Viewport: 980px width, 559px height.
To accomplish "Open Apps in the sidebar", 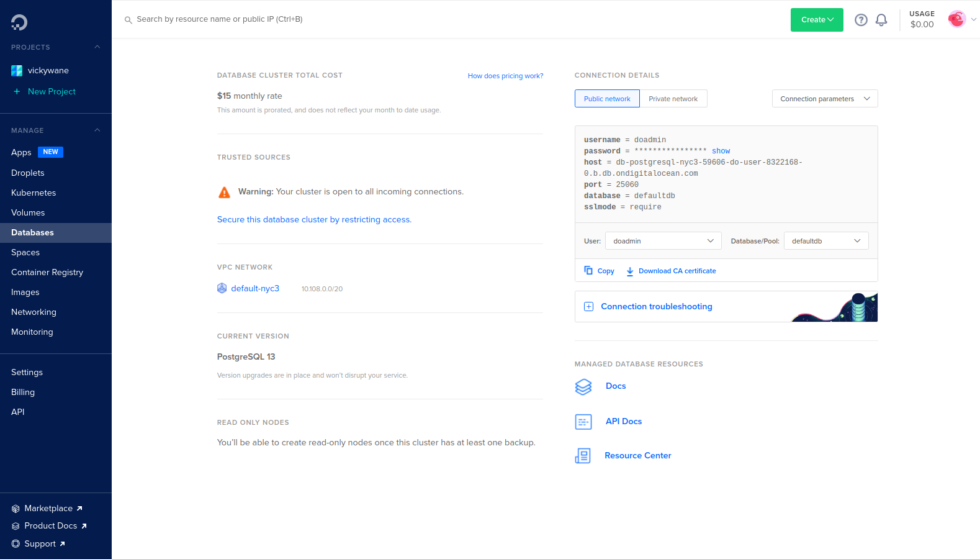I will pyautogui.click(x=21, y=153).
